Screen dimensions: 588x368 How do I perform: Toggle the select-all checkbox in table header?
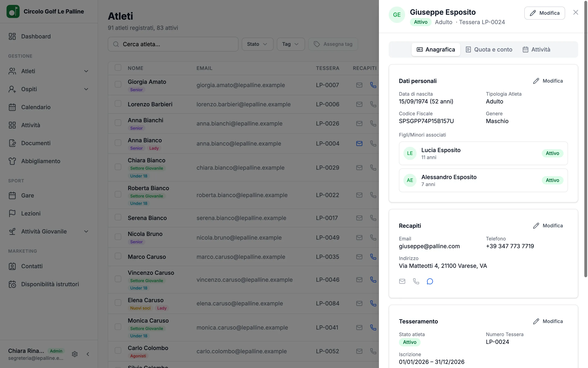pos(118,68)
